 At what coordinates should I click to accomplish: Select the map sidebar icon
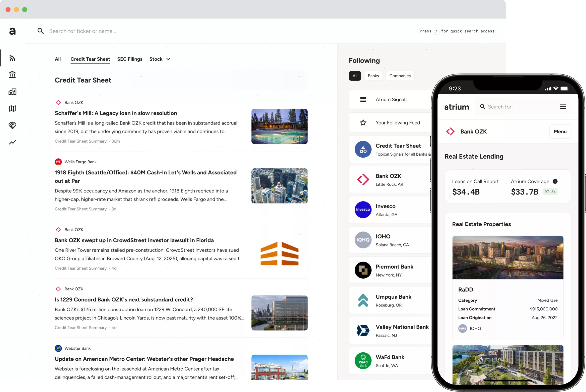tap(12, 108)
